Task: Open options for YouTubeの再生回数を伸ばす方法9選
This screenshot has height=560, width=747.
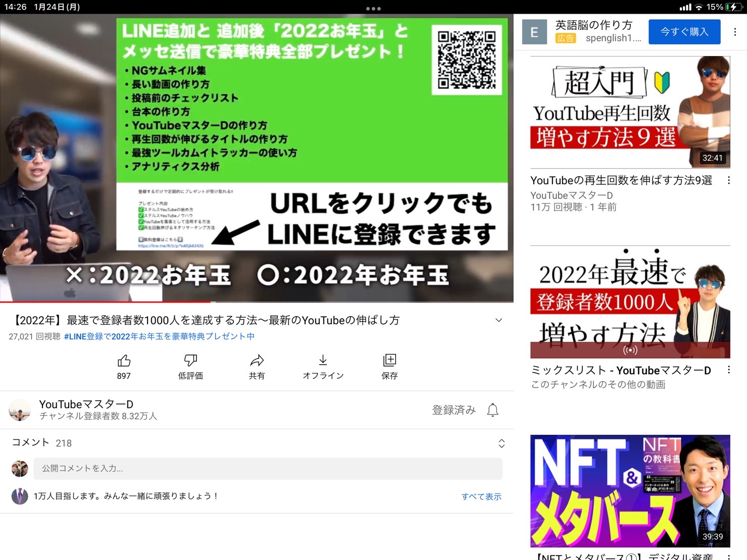Action: (729, 180)
